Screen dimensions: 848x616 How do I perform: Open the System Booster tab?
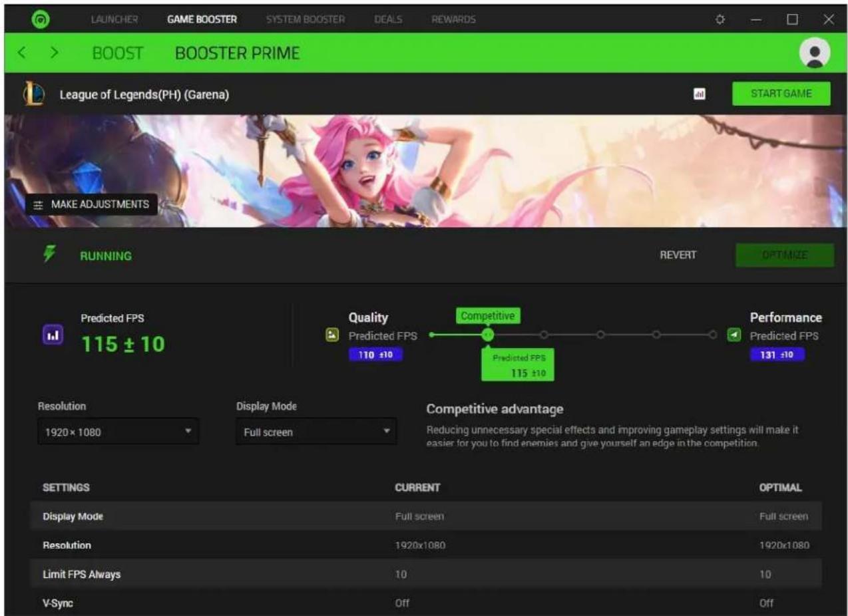(x=306, y=19)
